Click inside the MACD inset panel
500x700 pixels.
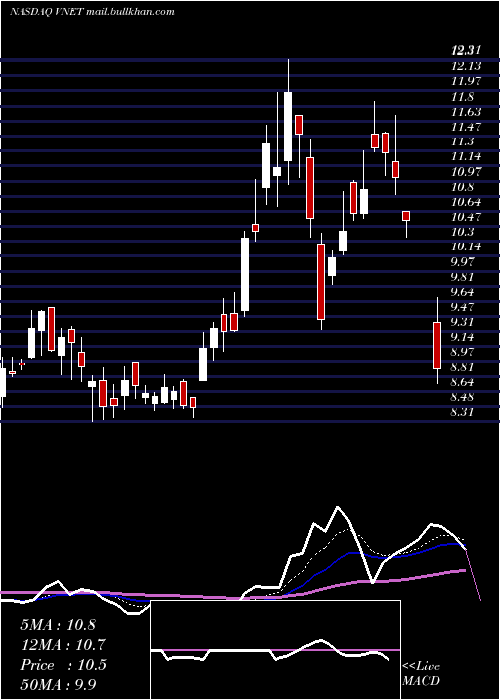275,650
